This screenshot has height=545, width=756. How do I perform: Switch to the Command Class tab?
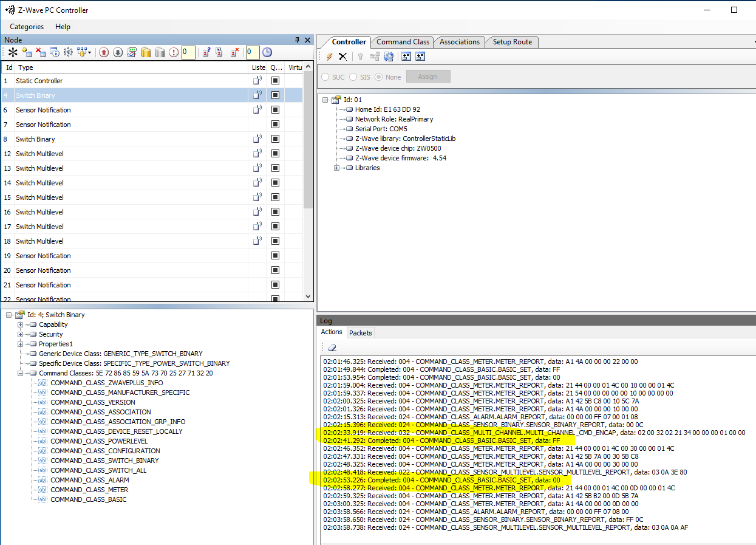[x=403, y=42]
